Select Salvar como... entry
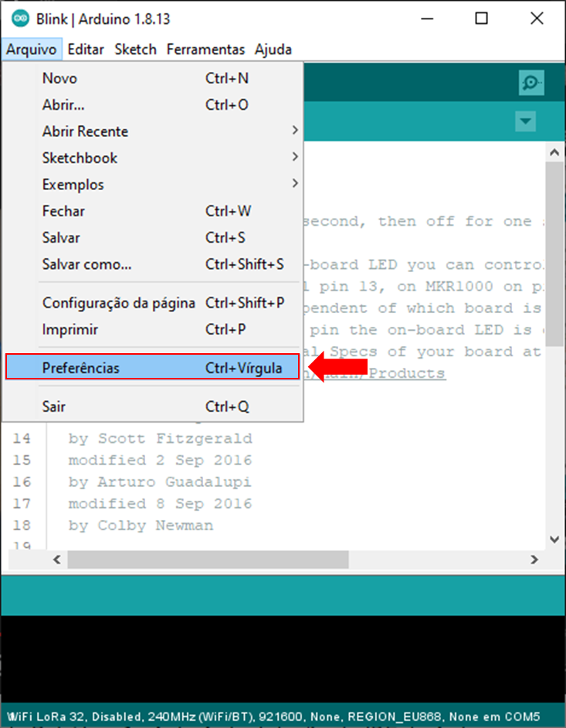This screenshot has height=728, width=566. pos(152,264)
